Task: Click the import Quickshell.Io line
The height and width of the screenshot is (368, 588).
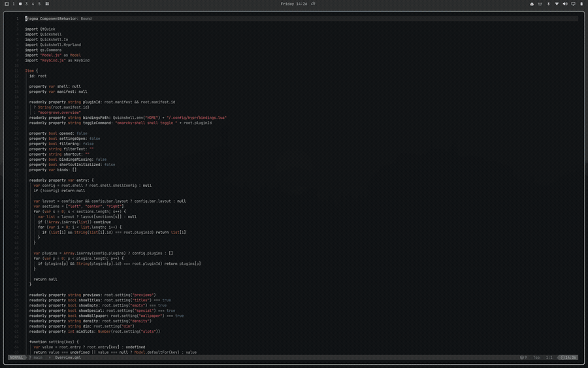Action: [46, 39]
